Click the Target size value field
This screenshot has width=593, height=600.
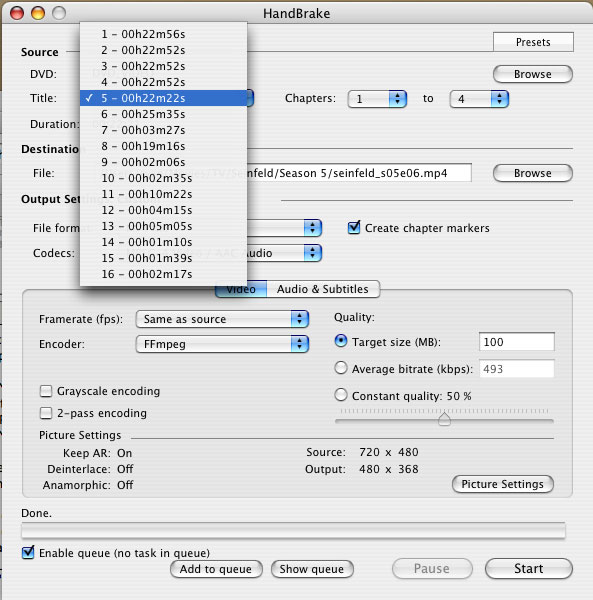516,342
